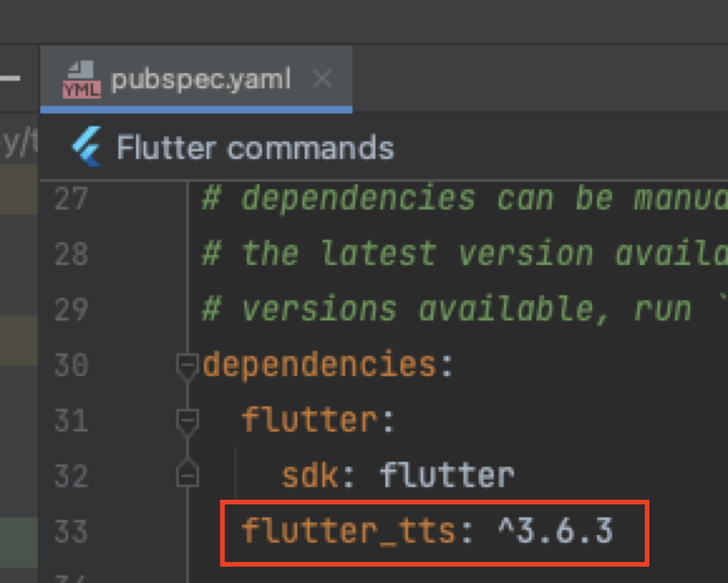Click line number 33 in gutter
The width and height of the screenshot is (728, 583).
(71, 532)
